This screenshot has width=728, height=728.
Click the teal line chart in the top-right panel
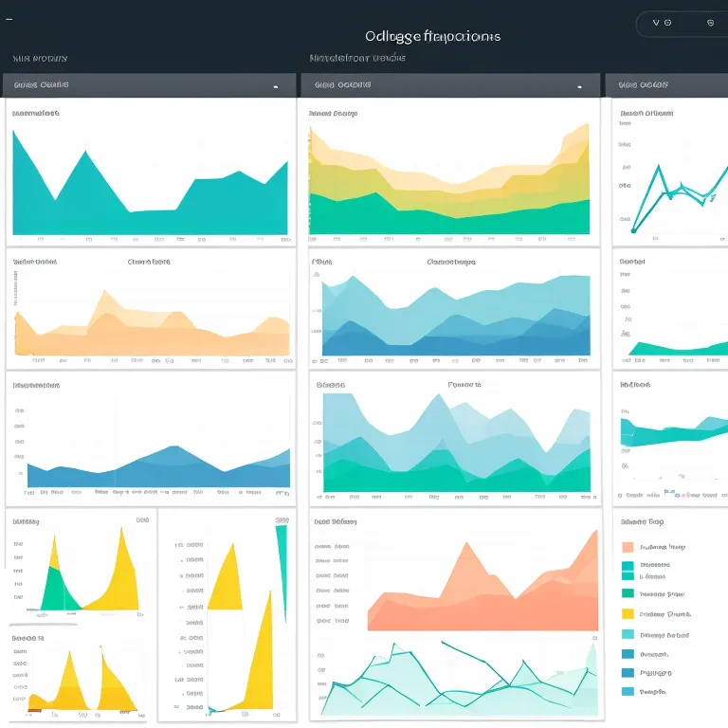pos(675,190)
